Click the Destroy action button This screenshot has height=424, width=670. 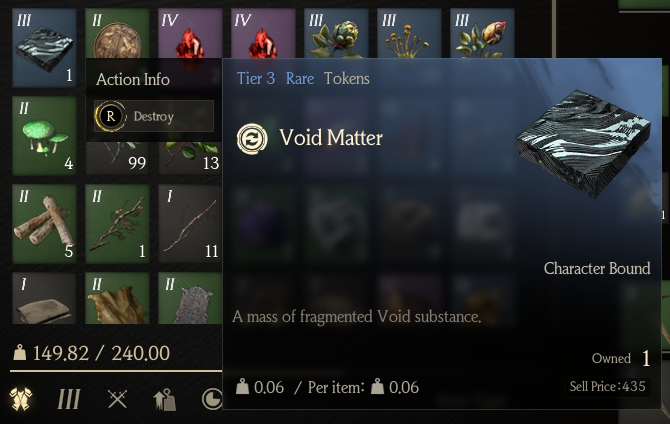[x=154, y=116]
